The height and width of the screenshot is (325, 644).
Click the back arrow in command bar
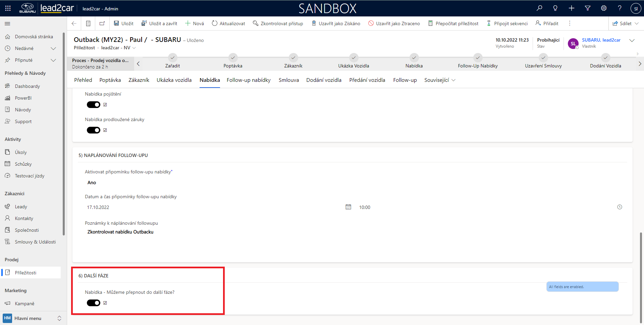[x=74, y=23]
